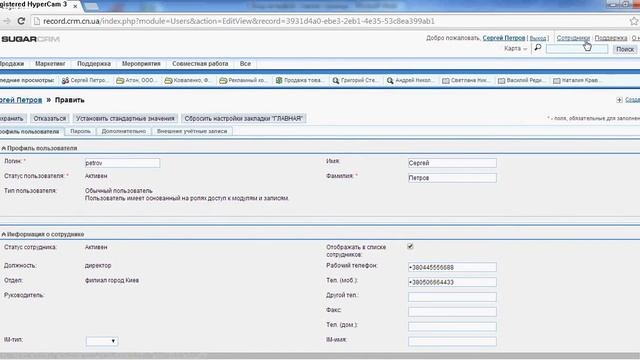
Task: Select the Профиль пользователя tab
Action: 31,131
